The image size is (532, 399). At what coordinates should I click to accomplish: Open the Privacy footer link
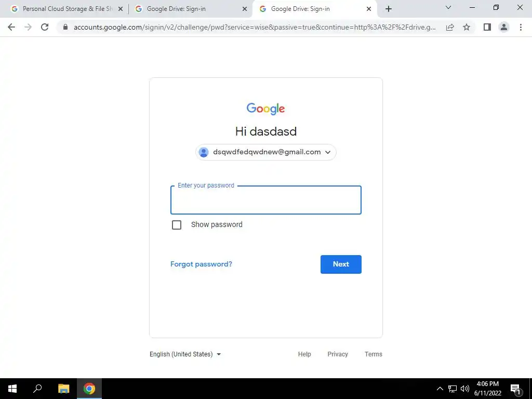338,354
